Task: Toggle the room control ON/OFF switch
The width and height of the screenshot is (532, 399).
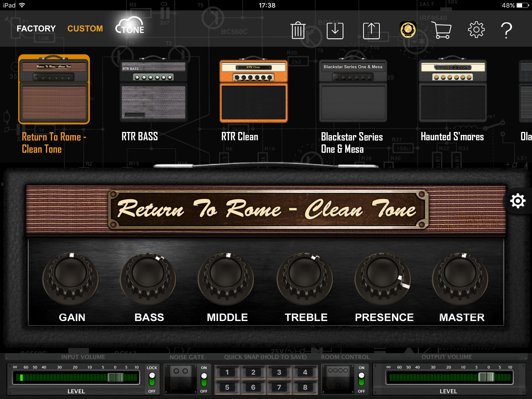Action: tap(361, 379)
